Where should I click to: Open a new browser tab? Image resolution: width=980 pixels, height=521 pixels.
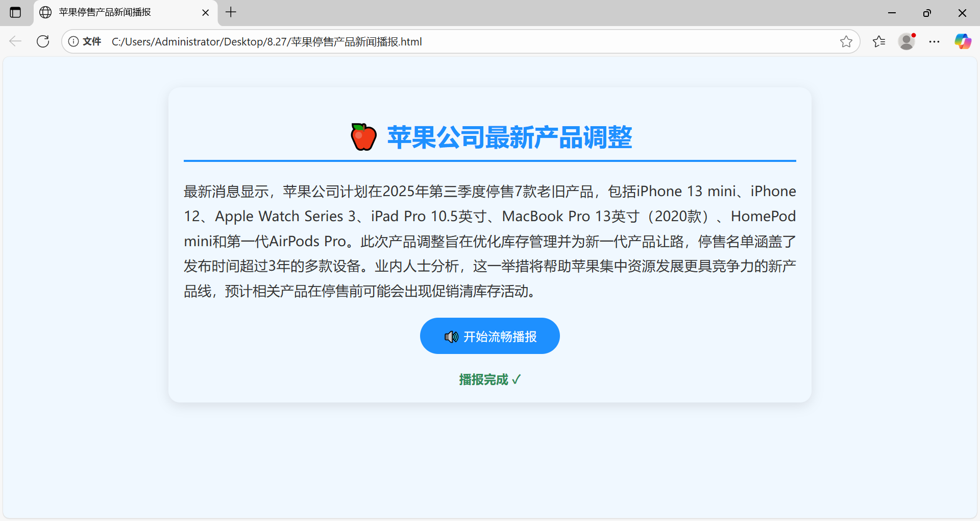[x=231, y=12]
